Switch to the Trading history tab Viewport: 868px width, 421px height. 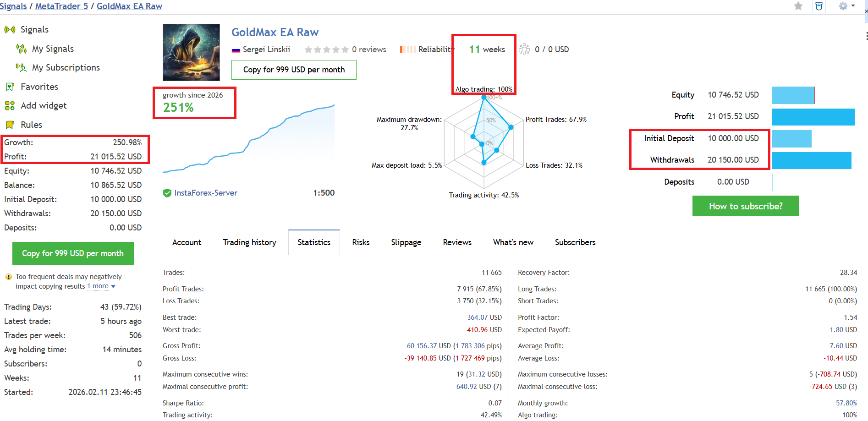(x=249, y=242)
